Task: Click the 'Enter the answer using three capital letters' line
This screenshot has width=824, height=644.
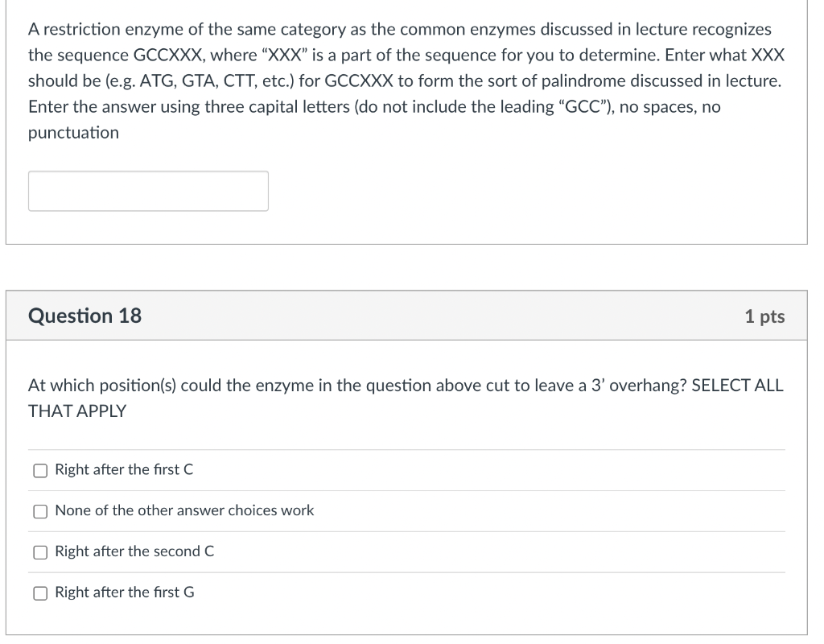Action: coord(375,107)
